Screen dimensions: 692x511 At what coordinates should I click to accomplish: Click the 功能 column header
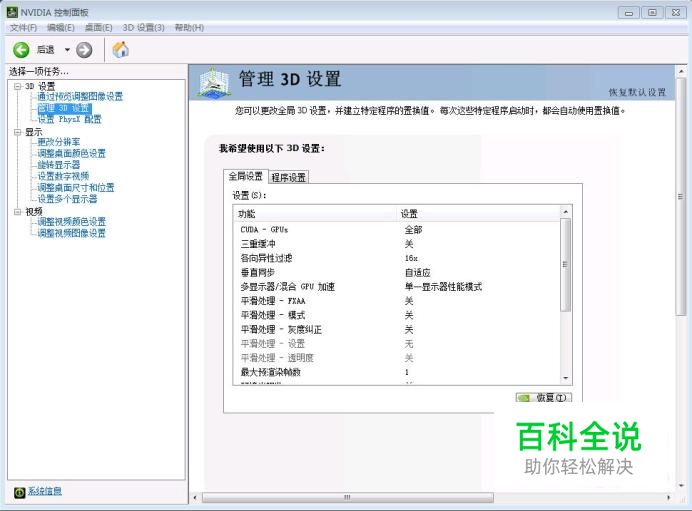tap(315, 214)
